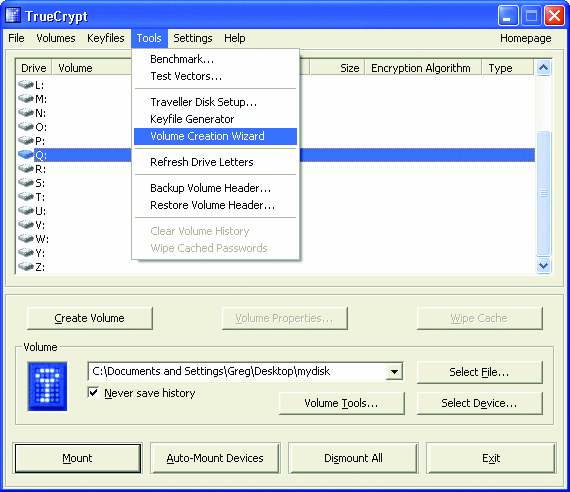This screenshot has height=492, width=570.
Task: Click the TrueCrypt title bar app icon
Action: 13,15
